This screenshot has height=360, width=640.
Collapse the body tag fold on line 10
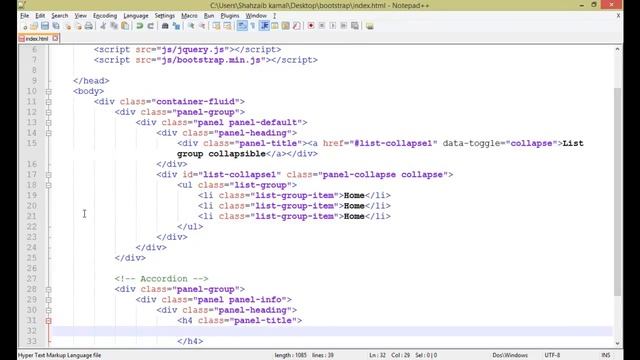click(49, 91)
